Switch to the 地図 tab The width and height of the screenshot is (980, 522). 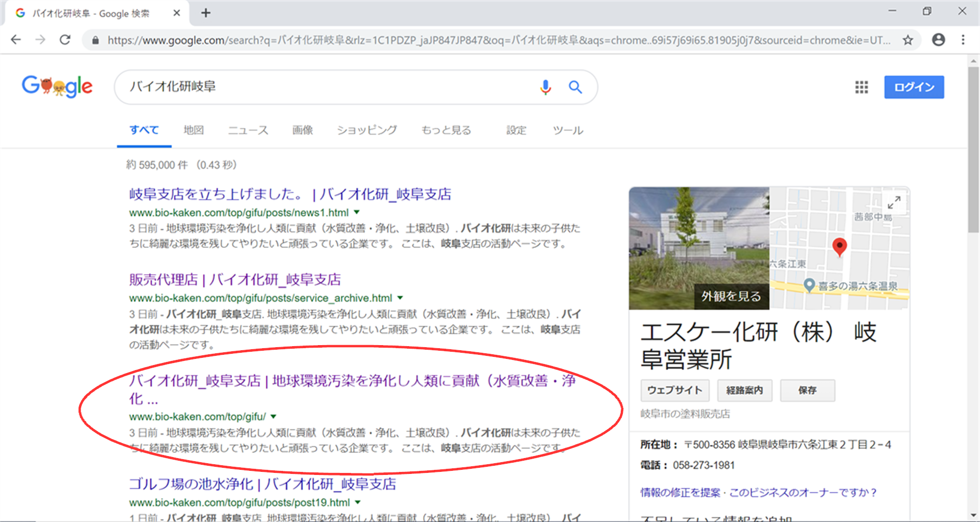(x=194, y=130)
